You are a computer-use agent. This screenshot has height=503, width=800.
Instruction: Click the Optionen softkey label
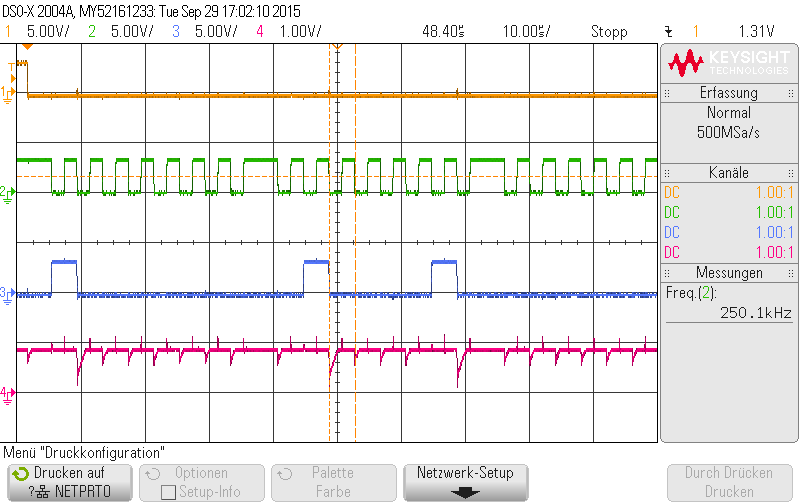(202, 473)
